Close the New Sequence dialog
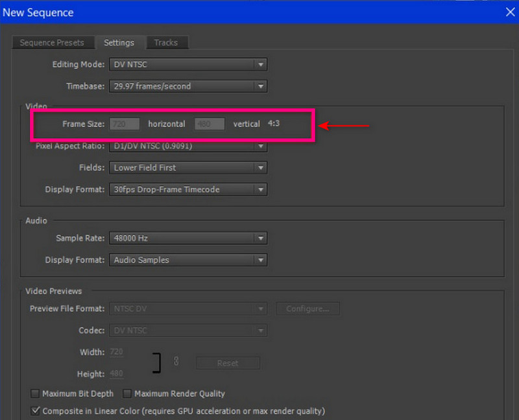This screenshot has width=519, height=420. (509, 12)
